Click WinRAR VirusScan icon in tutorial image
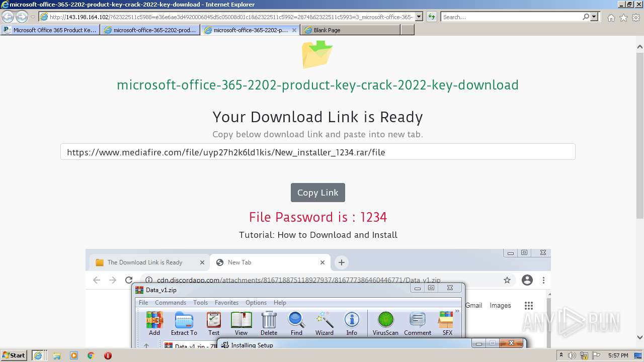Screen dimensions: 644x362 385,324
